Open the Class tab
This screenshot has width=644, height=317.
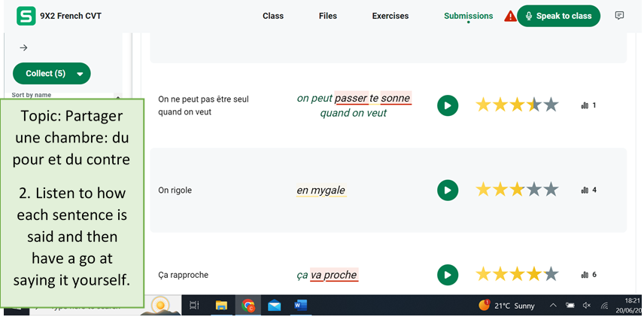pyautogui.click(x=272, y=16)
